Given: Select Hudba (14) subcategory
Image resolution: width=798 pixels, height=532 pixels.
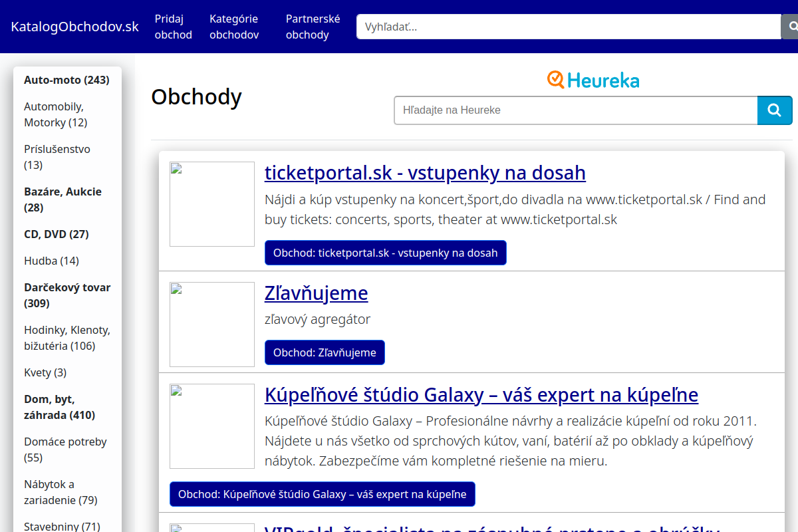Looking at the screenshot, I should tap(51, 261).
